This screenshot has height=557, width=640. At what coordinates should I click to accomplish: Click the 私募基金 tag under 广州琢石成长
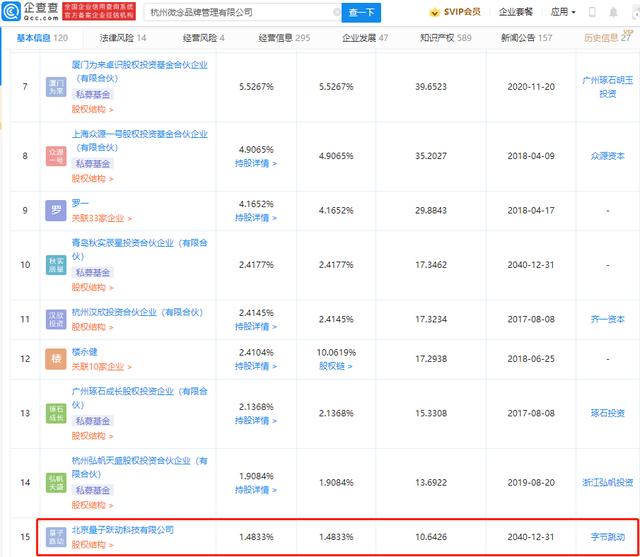[x=93, y=421]
